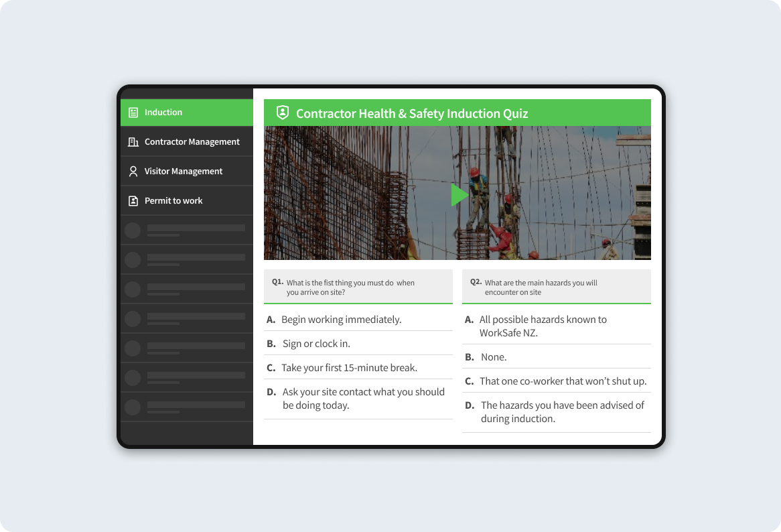Viewport: 781px width, 532px height.
Task: Click the shield icon in the quiz header
Action: 283,112
